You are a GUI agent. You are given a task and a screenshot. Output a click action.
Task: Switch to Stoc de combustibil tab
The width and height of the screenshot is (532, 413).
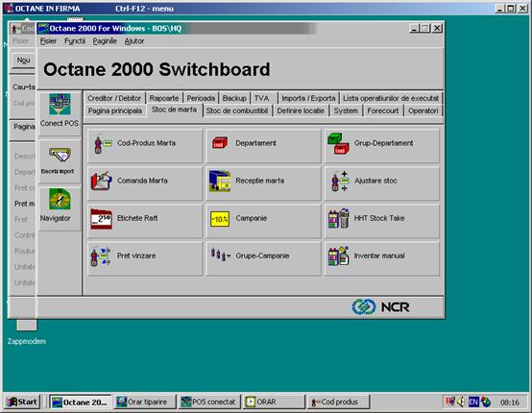(237, 111)
